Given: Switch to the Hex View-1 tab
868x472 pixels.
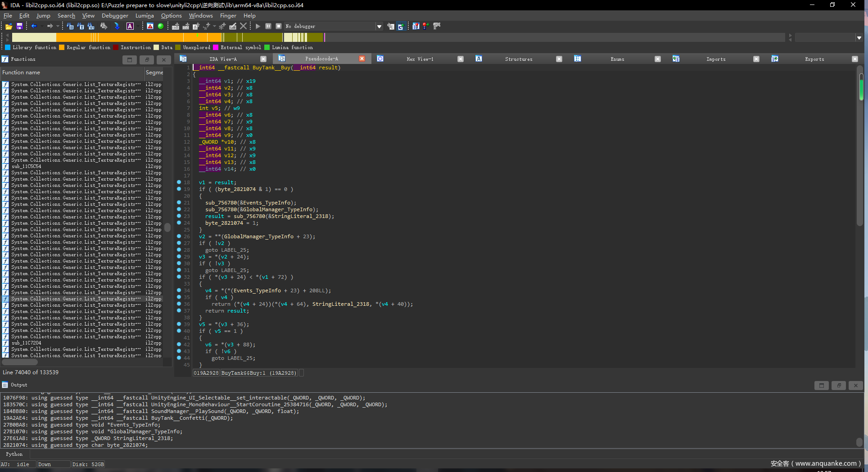Looking at the screenshot, I should [x=420, y=59].
